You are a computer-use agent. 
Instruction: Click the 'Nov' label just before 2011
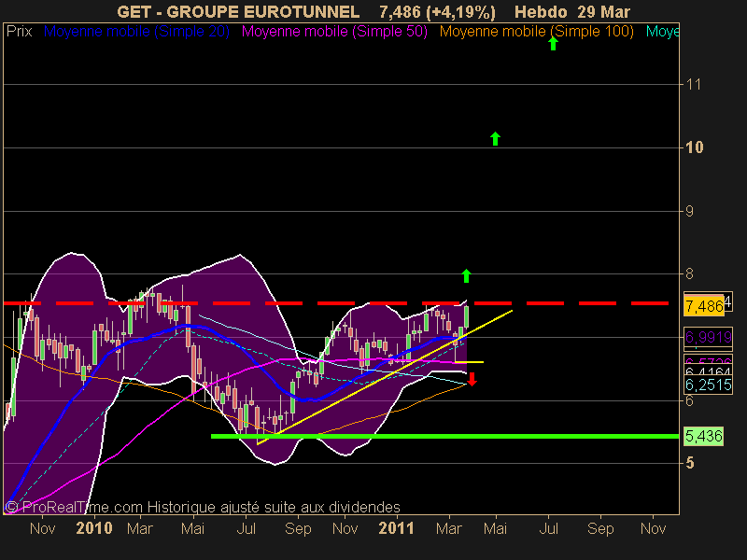tap(345, 528)
